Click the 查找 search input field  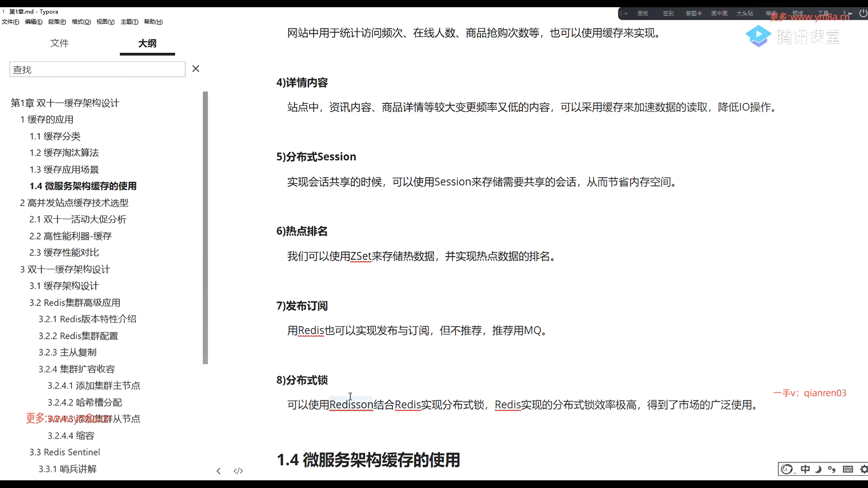pos(97,69)
